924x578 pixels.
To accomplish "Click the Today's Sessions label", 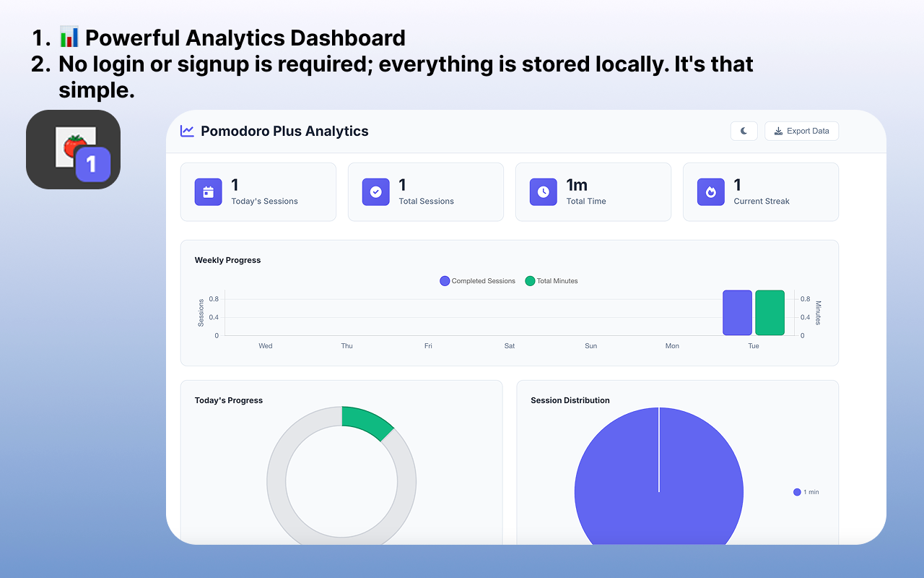I will coord(264,202).
